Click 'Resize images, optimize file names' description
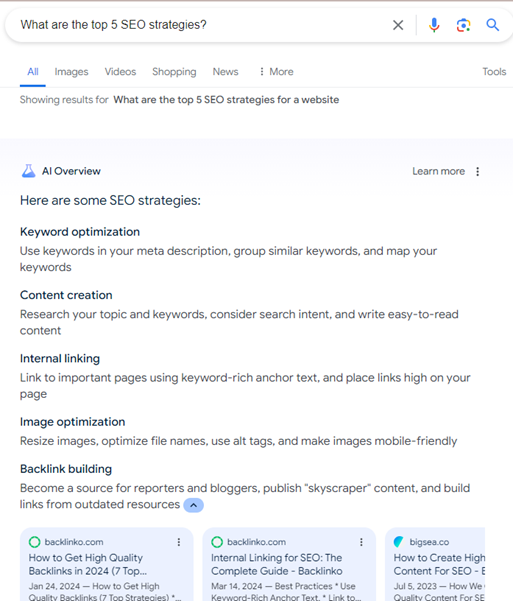The height and width of the screenshot is (601, 513). click(238, 441)
